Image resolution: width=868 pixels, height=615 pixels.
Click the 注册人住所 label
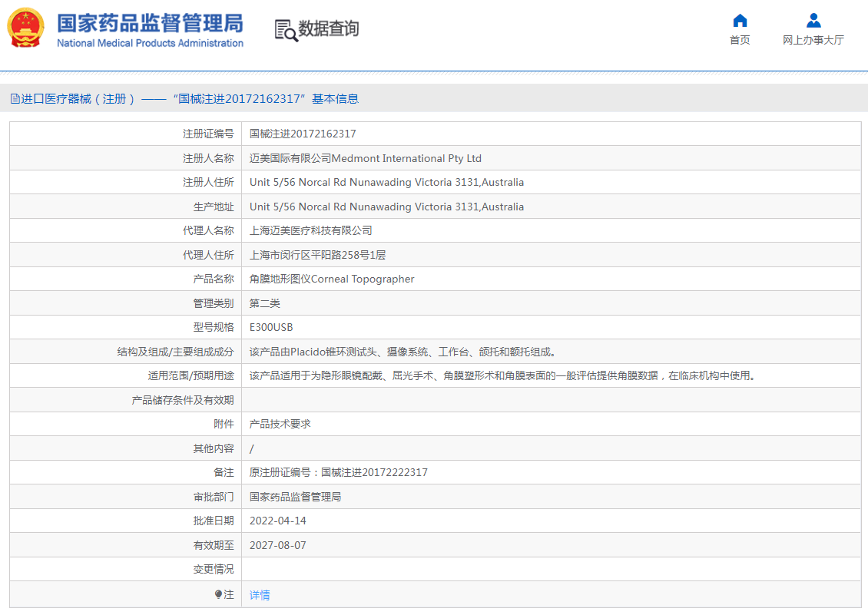pos(208,182)
